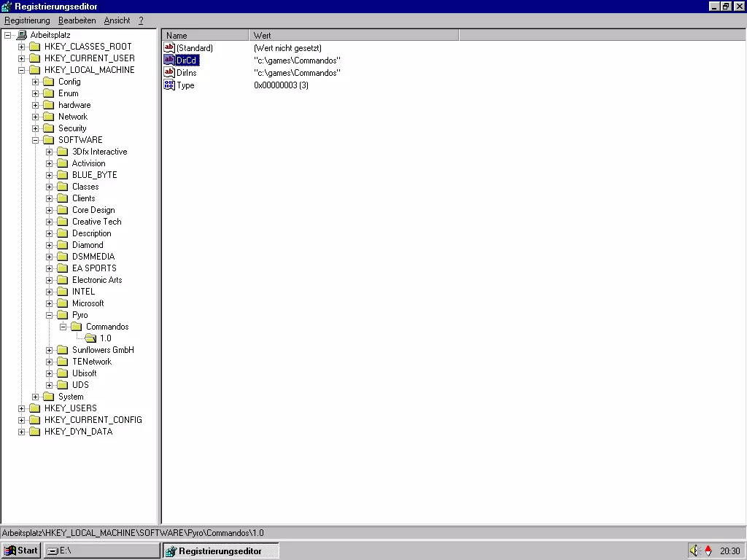This screenshot has height=560, width=747.
Task: Select the Diamond key
Action: point(88,245)
